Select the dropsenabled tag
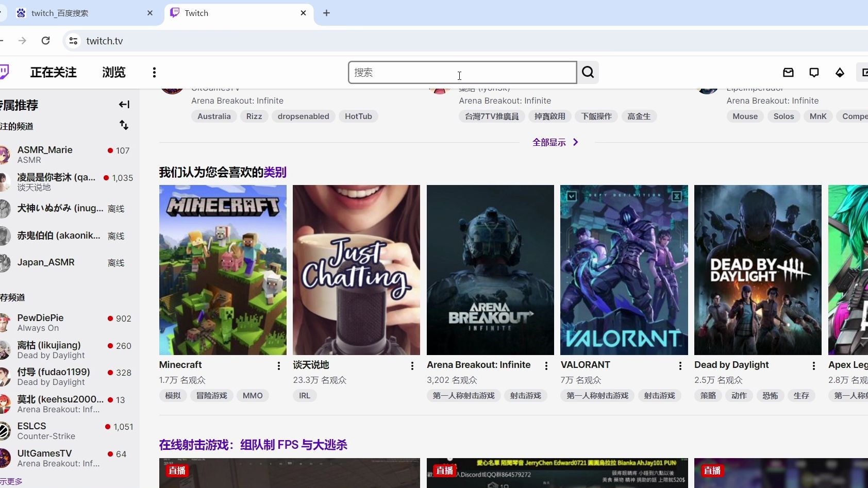This screenshot has height=488, width=868. coord(304,116)
